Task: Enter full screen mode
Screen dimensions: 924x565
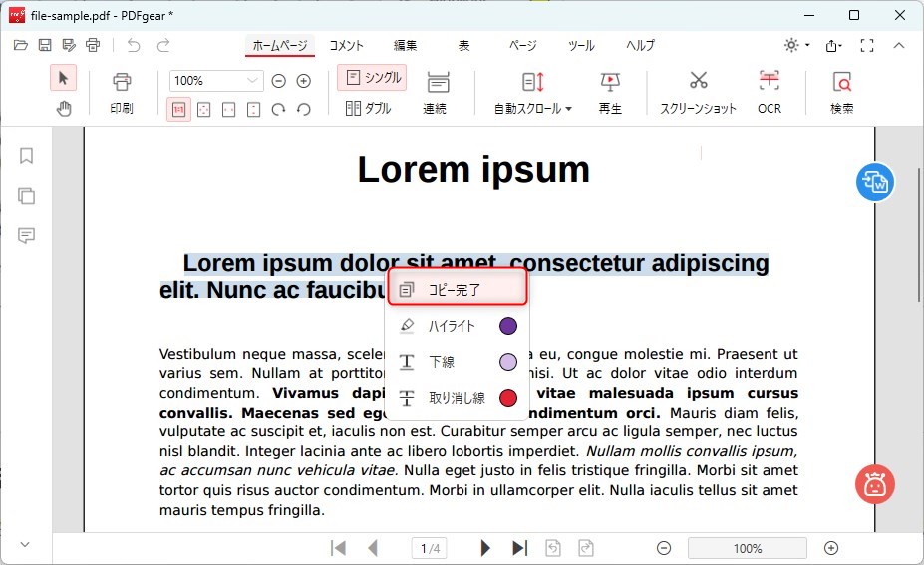Action: coord(867,46)
